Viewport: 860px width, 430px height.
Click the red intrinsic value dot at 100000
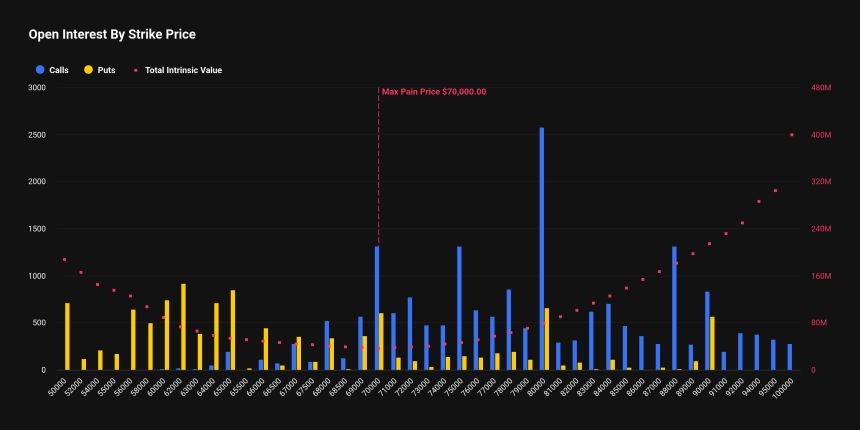(x=791, y=135)
